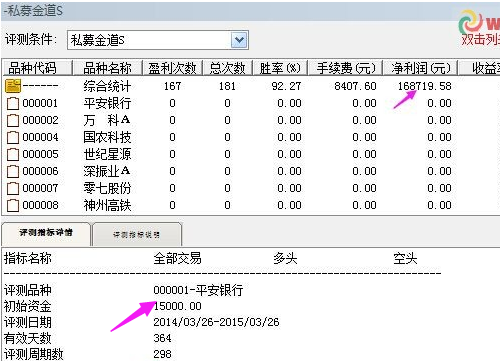This screenshot has height=361, width=500.
Task: Click the -私募金道S window title
Action: [x=33, y=11]
